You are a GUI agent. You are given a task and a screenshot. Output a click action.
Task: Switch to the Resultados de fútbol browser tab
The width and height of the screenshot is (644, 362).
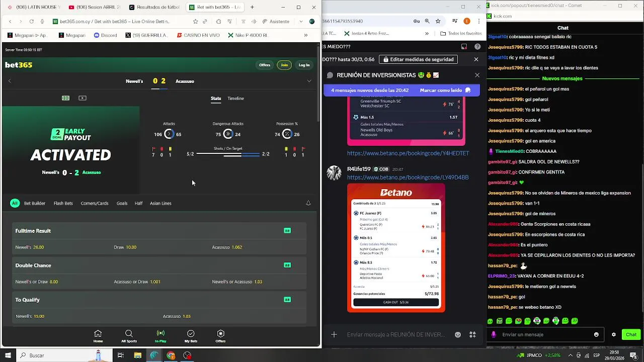tap(155, 7)
